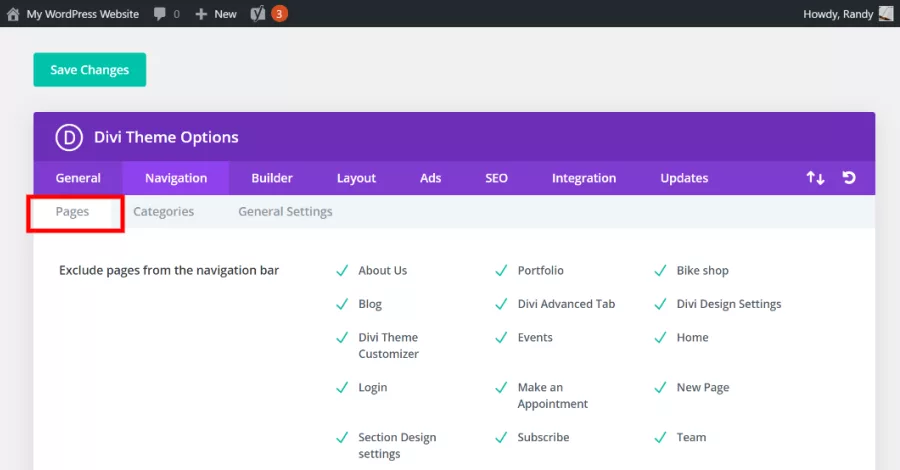Toggle the Login page checkmark
Image resolution: width=900 pixels, height=470 pixels.
pos(342,387)
